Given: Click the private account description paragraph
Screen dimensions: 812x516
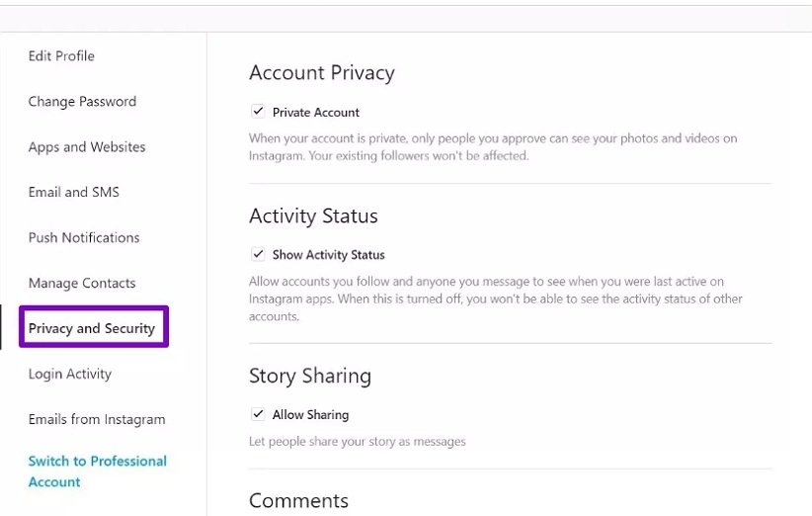Looking at the screenshot, I should tap(492, 147).
